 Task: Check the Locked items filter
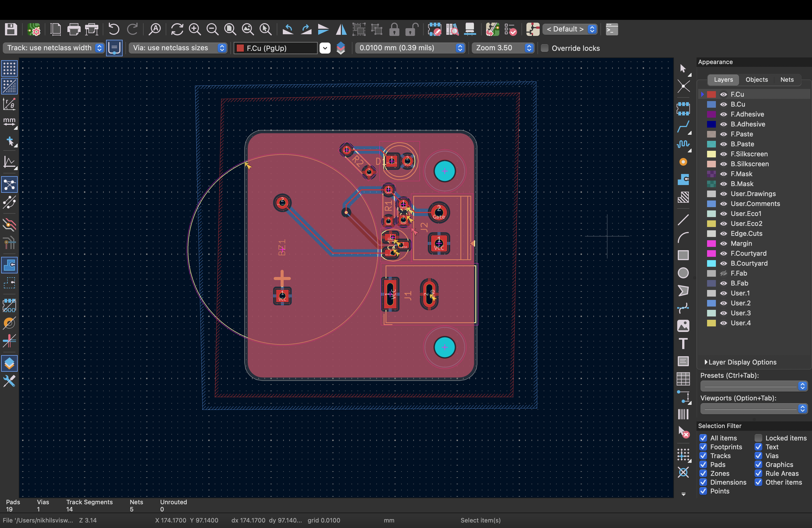[758, 438]
